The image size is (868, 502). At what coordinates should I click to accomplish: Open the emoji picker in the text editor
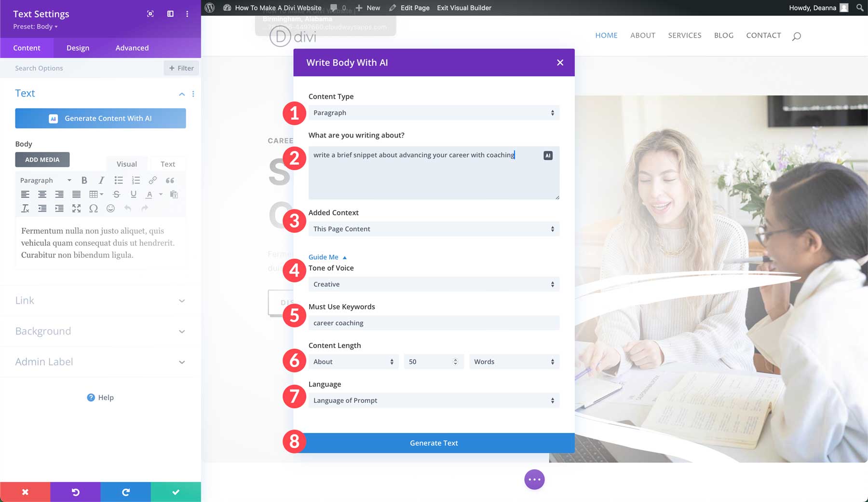(110, 209)
